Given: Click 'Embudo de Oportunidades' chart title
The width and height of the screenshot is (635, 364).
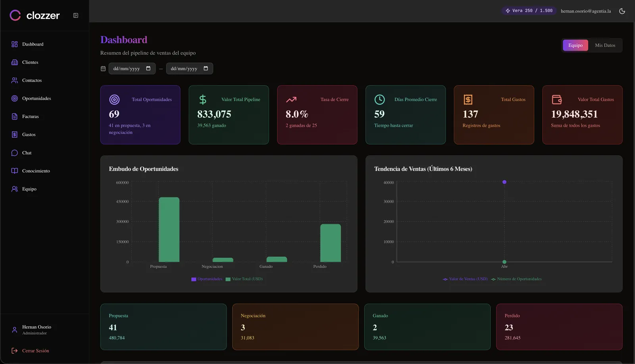Looking at the screenshot, I should pyautogui.click(x=144, y=169).
